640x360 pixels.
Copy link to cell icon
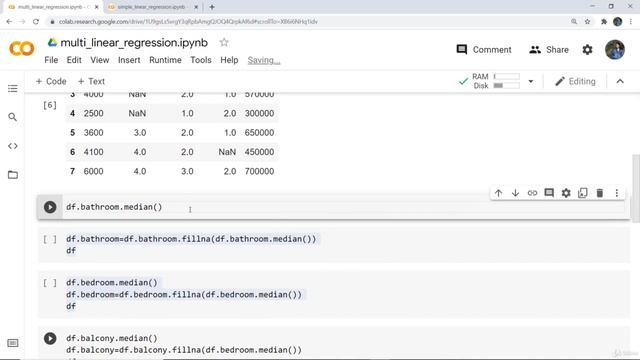click(x=532, y=193)
